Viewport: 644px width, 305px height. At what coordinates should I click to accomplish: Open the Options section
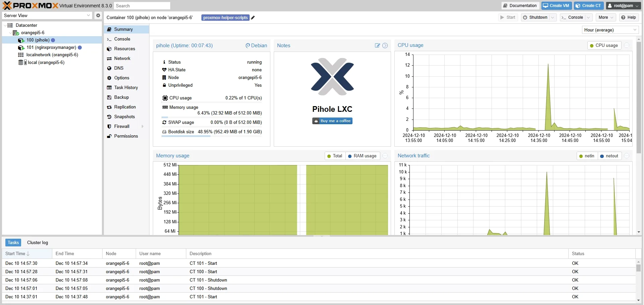(127, 78)
